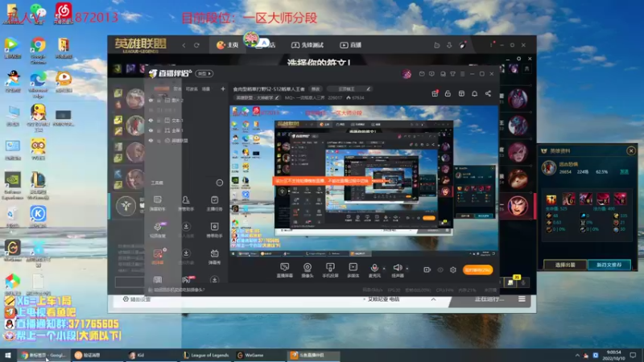Open the notification bell in stream header
Image resolution: width=644 pixels, height=362 pixels.
click(x=474, y=93)
